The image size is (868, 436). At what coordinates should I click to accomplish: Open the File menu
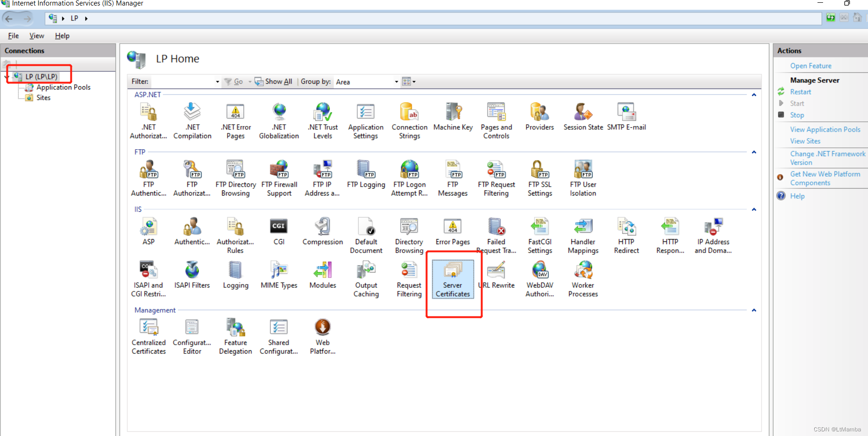(x=13, y=36)
